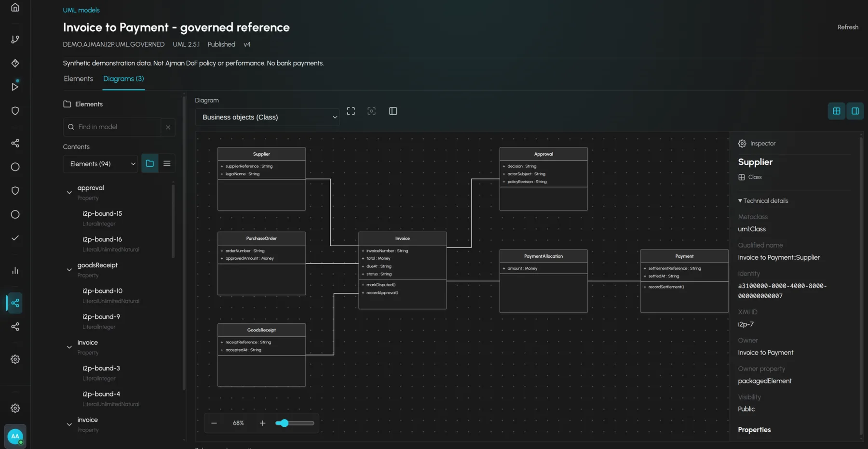The height and width of the screenshot is (449, 868).
Task: Click the recordSettlement() operation in Payment
Action: tap(666, 287)
